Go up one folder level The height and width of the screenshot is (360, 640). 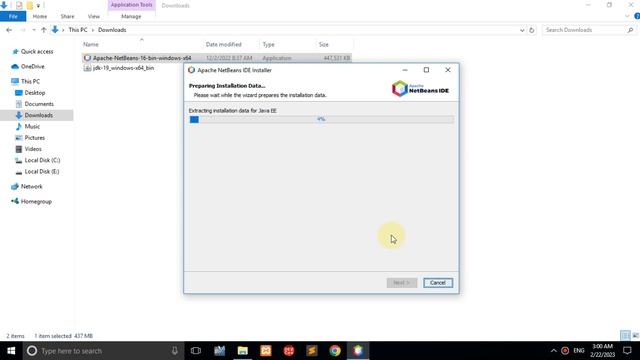tap(44, 30)
